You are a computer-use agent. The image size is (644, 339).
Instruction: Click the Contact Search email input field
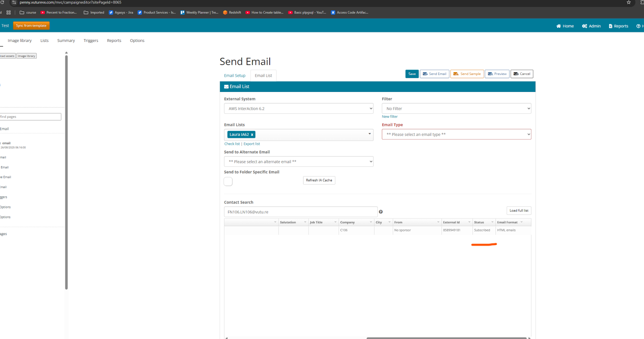click(x=301, y=212)
